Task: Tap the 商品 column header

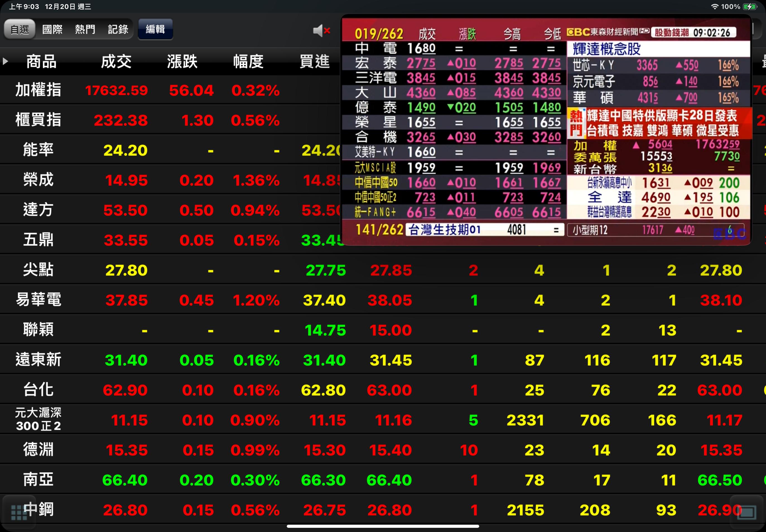Action: [x=41, y=62]
